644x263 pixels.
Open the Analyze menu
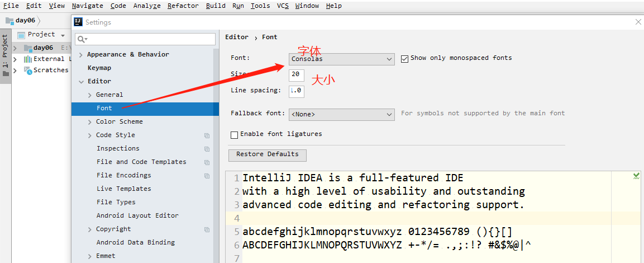(147, 6)
